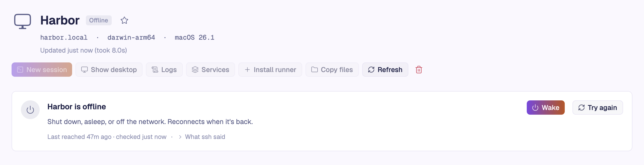Open the Services panel
The height and width of the screenshot is (165, 644).
tap(211, 70)
